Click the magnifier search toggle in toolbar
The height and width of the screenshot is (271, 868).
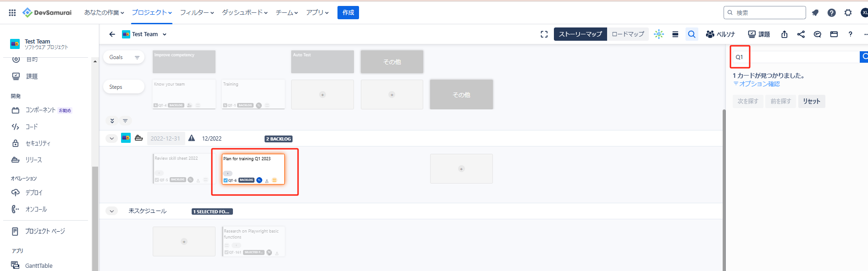pyautogui.click(x=692, y=34)
